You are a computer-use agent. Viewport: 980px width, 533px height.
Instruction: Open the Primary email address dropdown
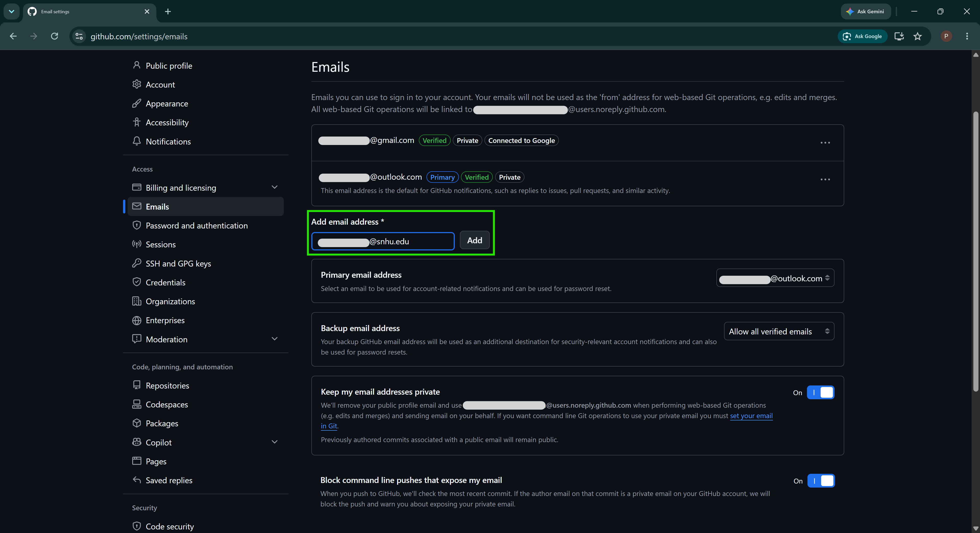click(775, 278)
